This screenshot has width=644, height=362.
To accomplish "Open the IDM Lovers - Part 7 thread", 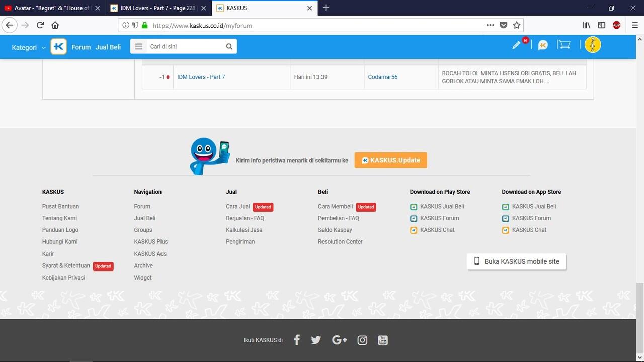I will click(x=201, y=77).
